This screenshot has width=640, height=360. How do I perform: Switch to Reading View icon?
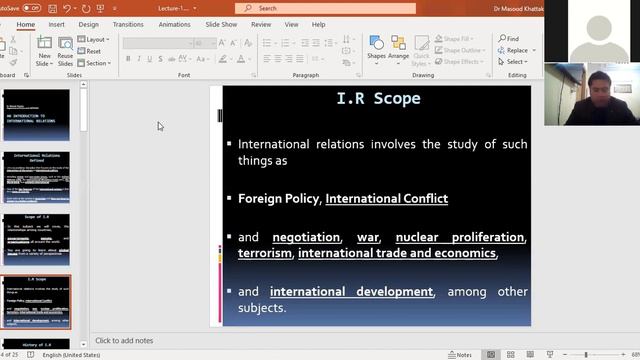click(530, 355)
